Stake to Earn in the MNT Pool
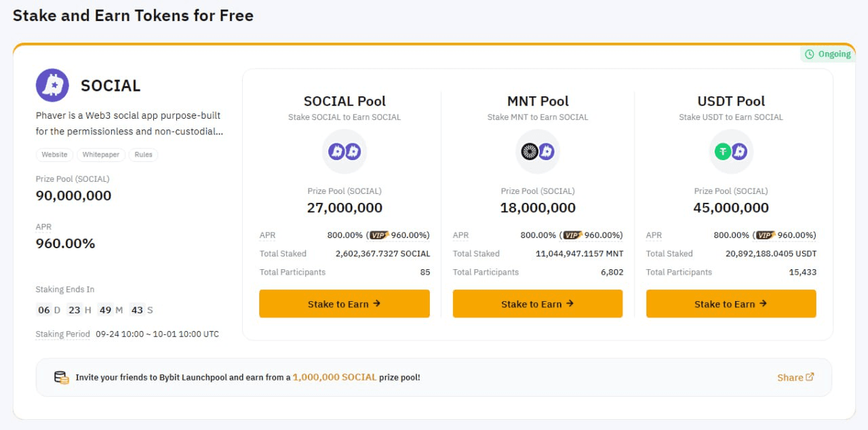Viewport: 868px width, 430px height. click(538, 304)
